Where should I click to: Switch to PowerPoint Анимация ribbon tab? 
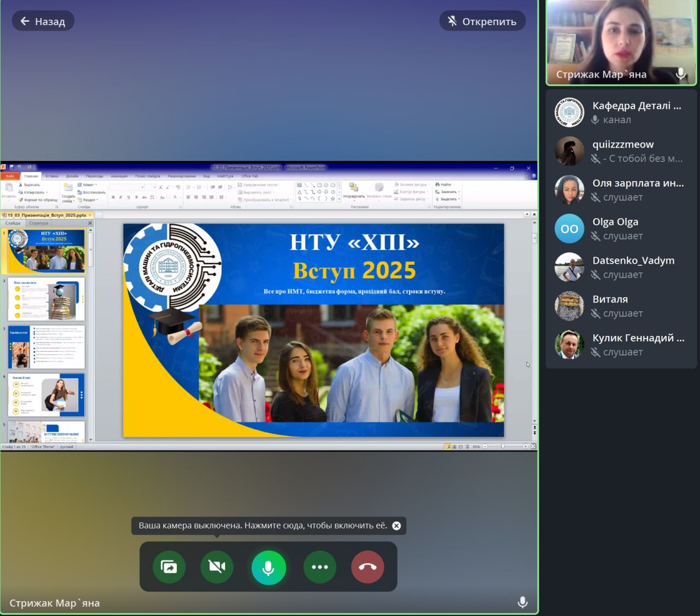pos(119,176)
